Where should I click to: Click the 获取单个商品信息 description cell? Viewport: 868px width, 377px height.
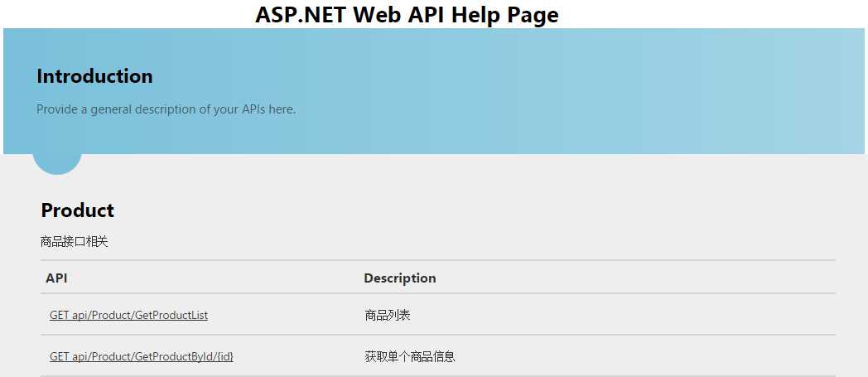pyautogui.click(x=409, y=356)
